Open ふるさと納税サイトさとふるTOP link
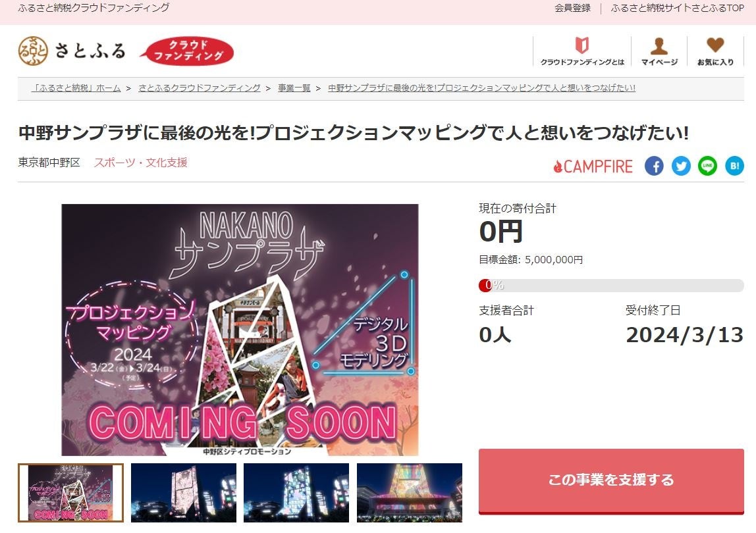The image size is (756, 533). tap(678, 8)
